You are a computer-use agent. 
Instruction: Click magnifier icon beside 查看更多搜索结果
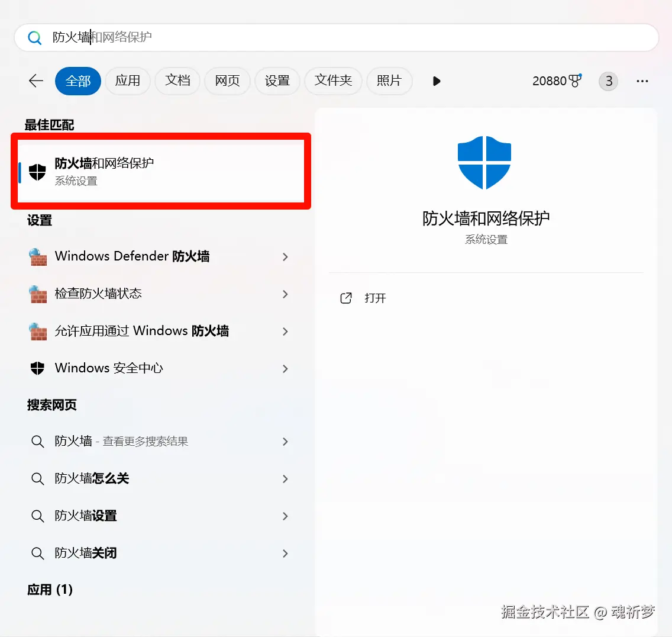pyautogui.click(x=38, y=442)
